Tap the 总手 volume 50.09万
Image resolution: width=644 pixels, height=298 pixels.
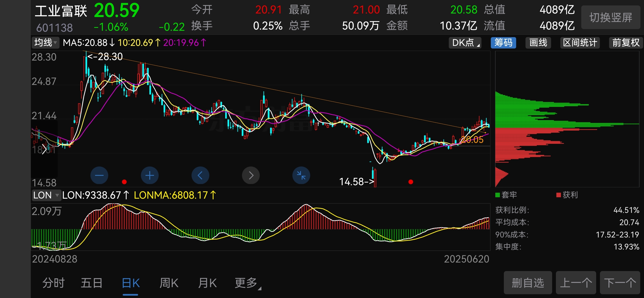tap(361, 26)
